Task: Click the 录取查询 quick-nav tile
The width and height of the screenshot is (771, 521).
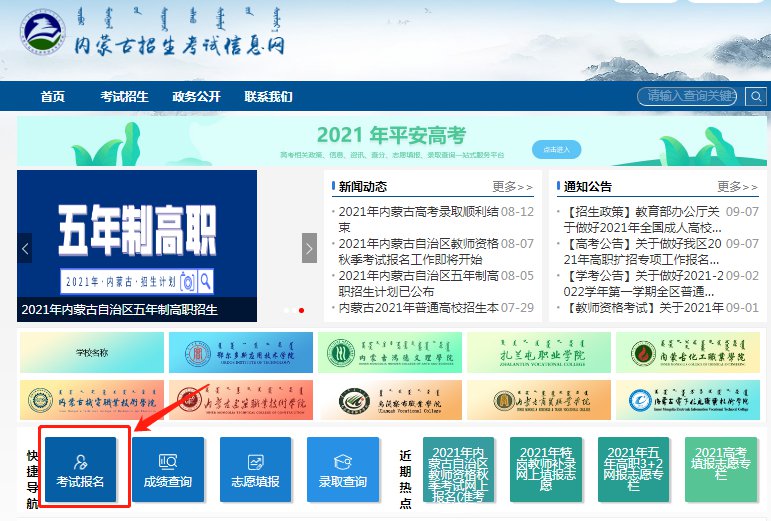Action: (x=343, y=469)
